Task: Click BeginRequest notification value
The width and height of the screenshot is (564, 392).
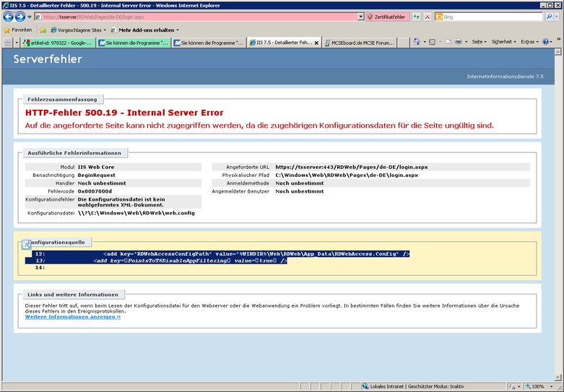Action: [x=96, y=175]
